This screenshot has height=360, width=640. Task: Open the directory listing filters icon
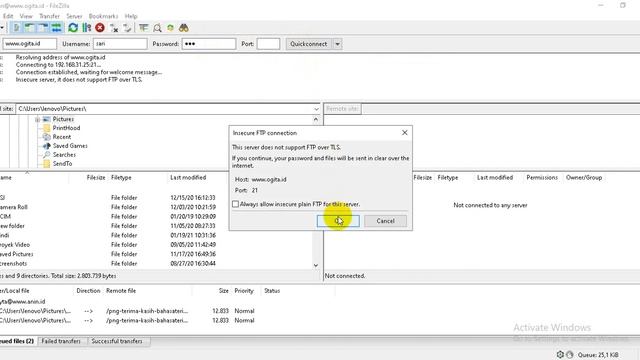coord(143,28)
